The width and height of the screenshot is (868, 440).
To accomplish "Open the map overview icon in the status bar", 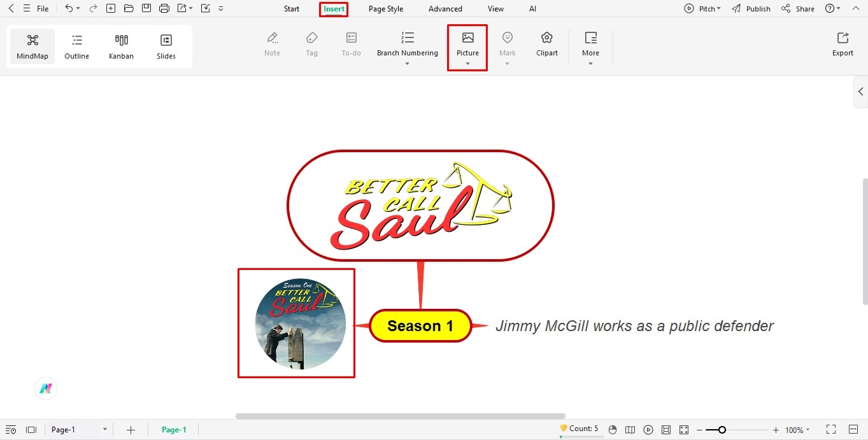I will pos(630,430).
